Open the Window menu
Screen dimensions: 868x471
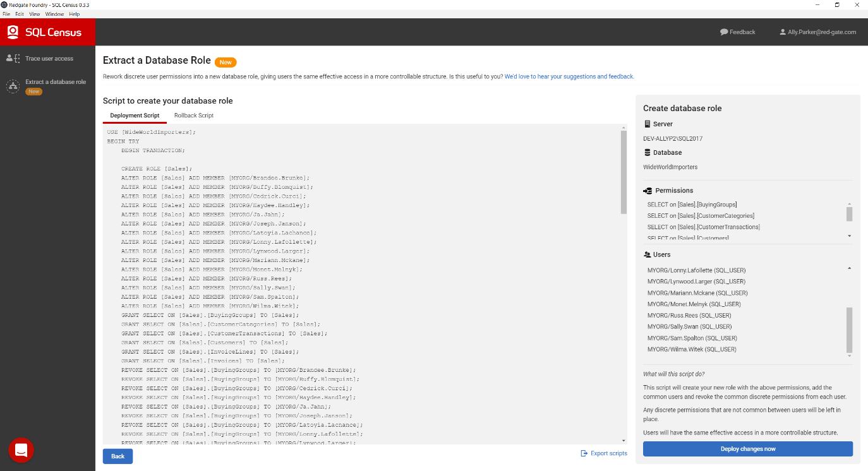[54, 14]
